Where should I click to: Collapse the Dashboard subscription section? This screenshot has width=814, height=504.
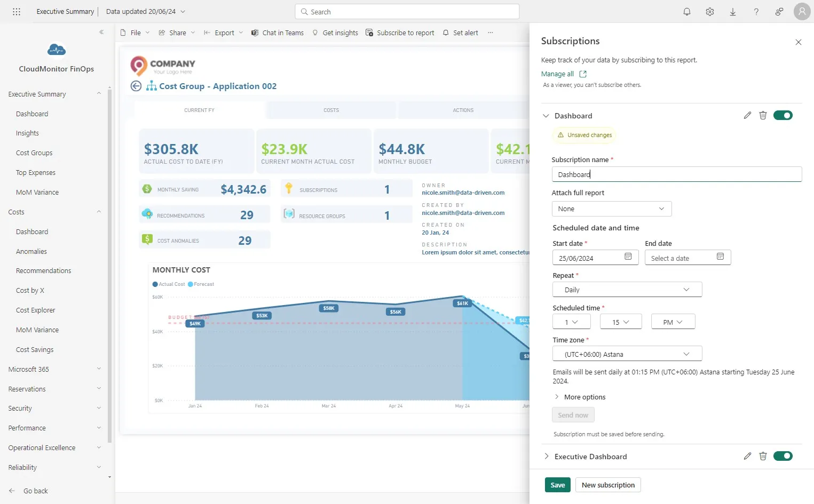546,116
